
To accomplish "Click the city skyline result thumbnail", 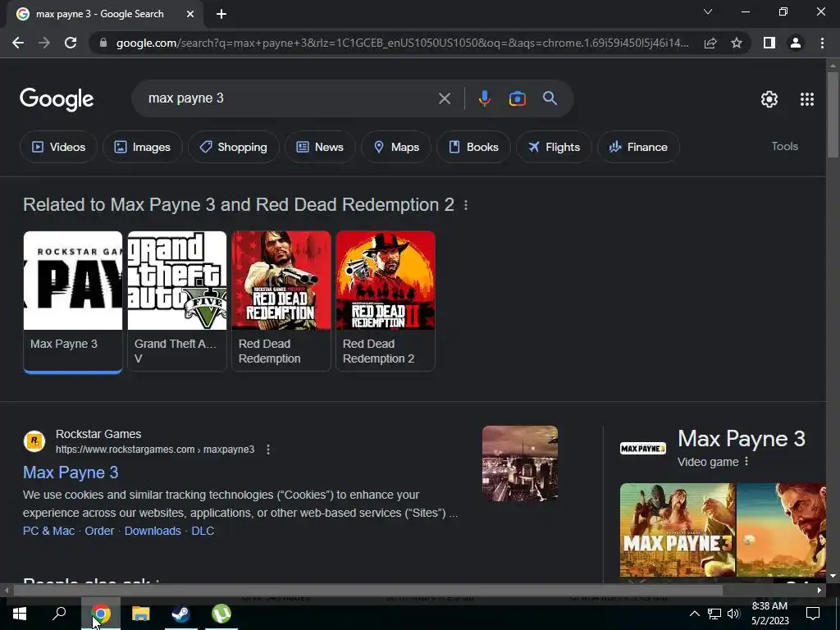I will click(519, 463).
